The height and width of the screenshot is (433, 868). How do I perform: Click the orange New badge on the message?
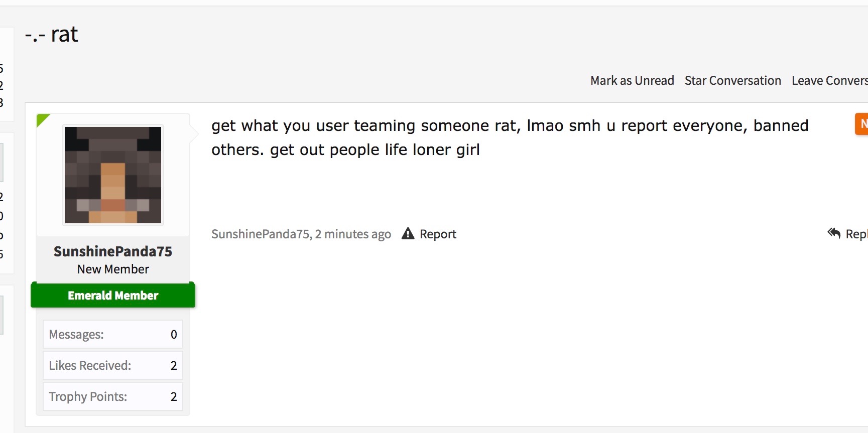861,124
